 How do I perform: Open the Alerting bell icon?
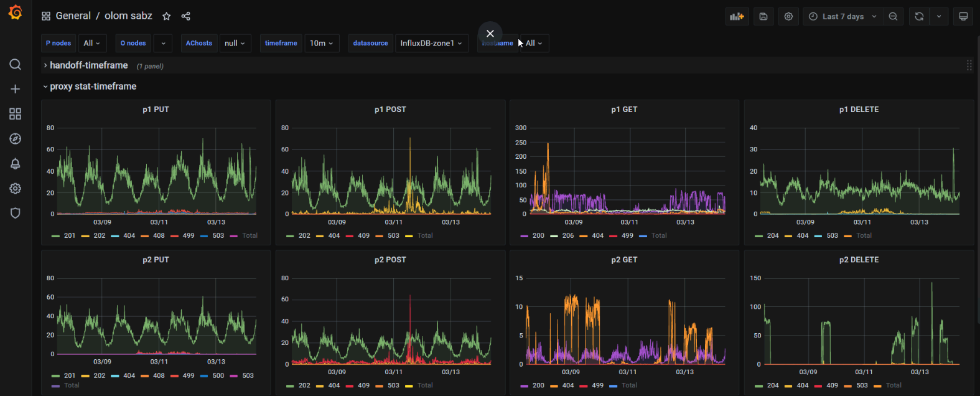[16, 164]
